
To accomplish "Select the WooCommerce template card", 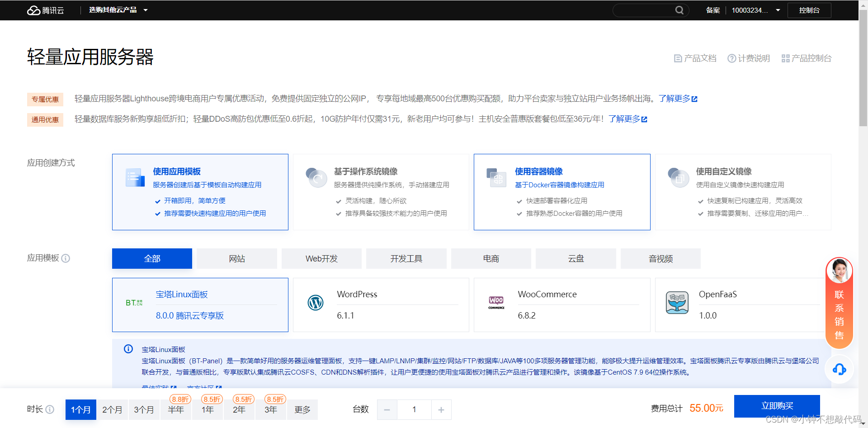I will 562,305.
